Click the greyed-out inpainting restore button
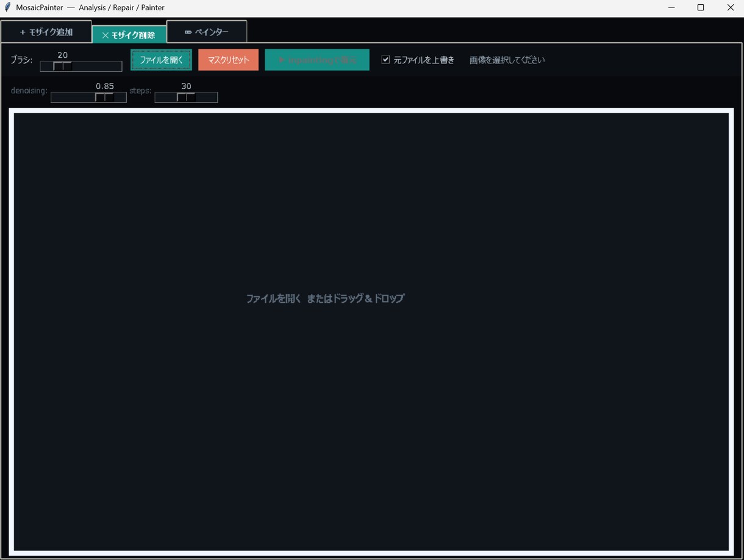Image resolution: width=744 pixels, height=560 pixels. coord(317,60)
